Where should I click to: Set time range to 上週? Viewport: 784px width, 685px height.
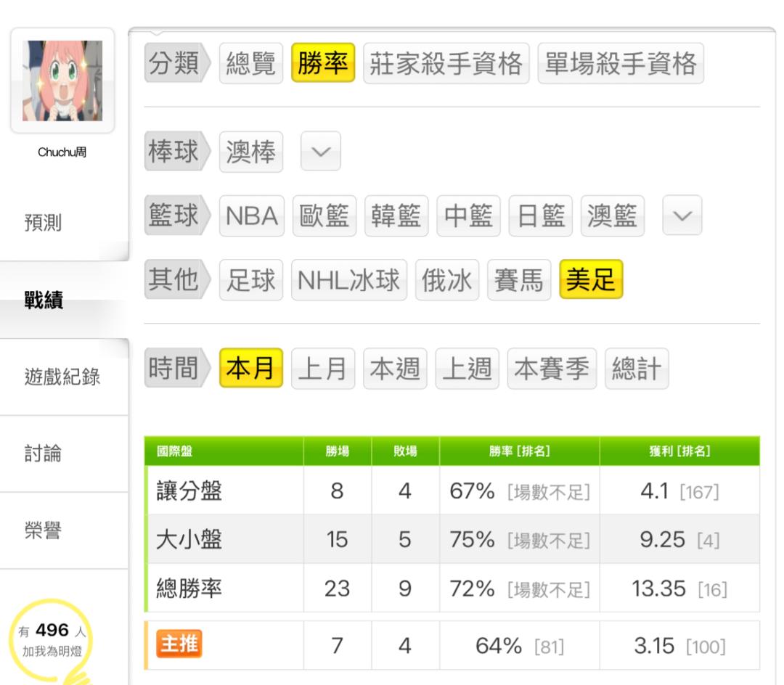point(467,369)
